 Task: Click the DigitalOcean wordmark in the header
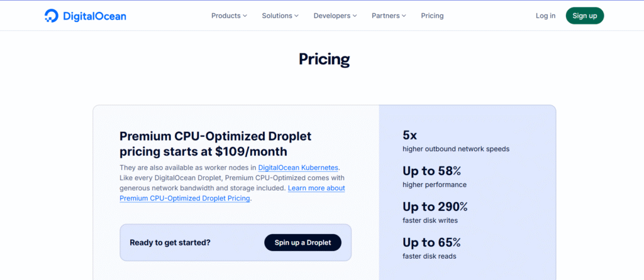(94, 16)
